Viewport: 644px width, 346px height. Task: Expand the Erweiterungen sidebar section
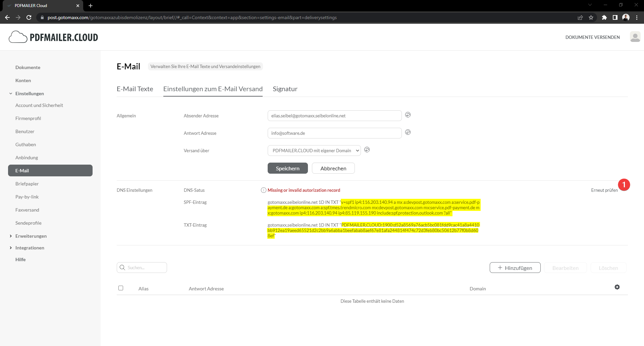tap(11, 236)
